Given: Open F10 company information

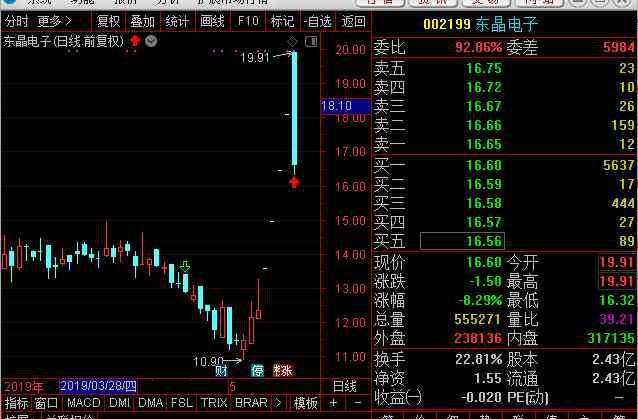Looking at the screenshot, I should click(248, 21).
